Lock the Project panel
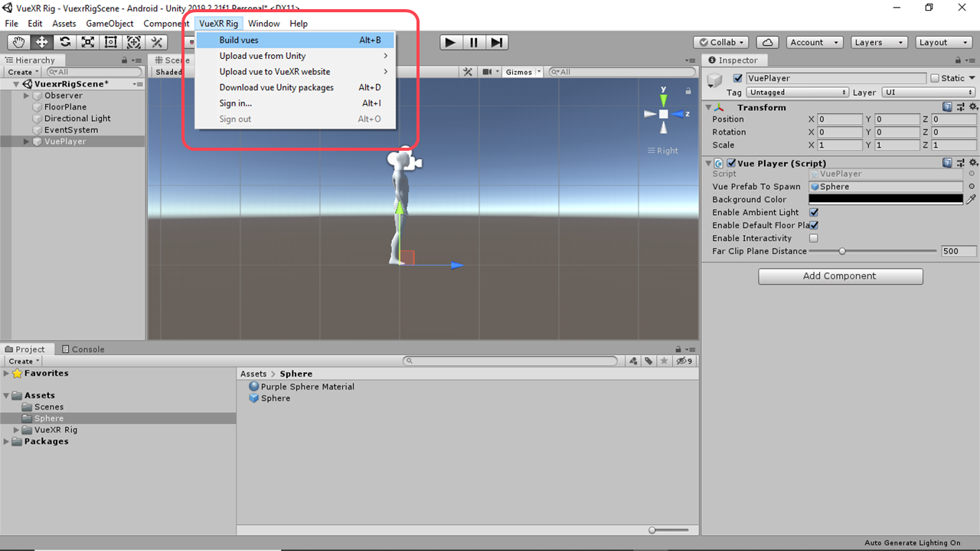 tap(678, 350)
